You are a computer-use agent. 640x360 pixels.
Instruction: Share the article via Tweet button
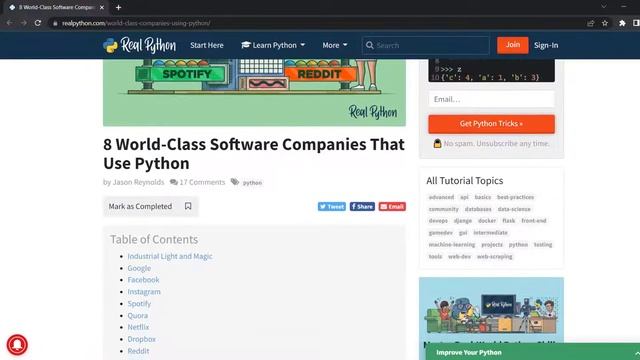332,207
